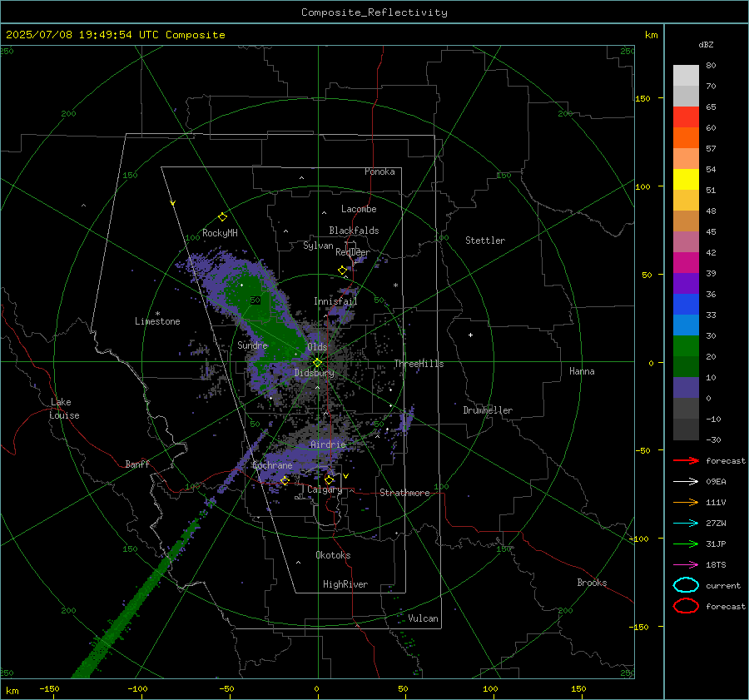Select the 39 dBZ magenta color swatch
Image resolution: width=749 pixels, height=700 pixels.
tap(686, 262)
